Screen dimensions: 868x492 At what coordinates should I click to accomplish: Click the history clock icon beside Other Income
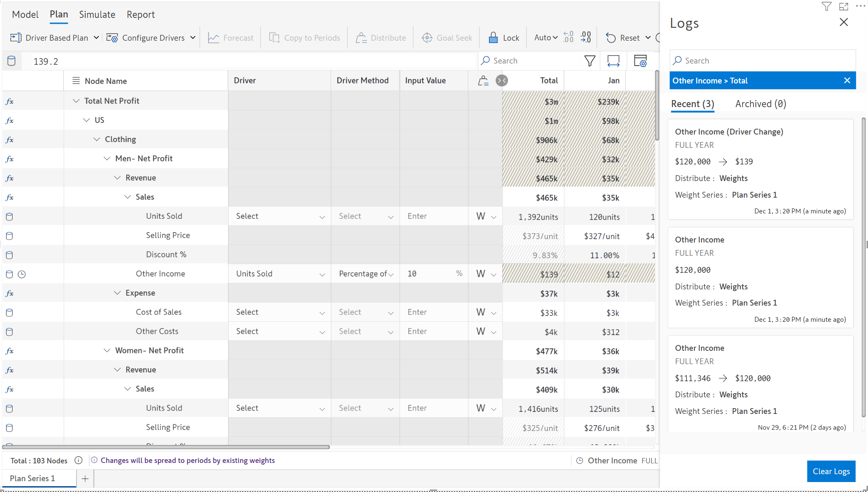[22, 274]
